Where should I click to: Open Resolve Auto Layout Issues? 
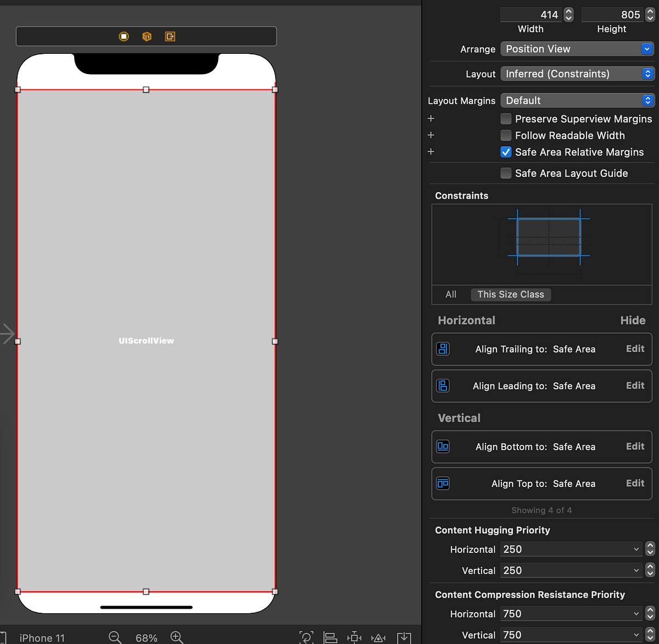(x=378, y=637)
